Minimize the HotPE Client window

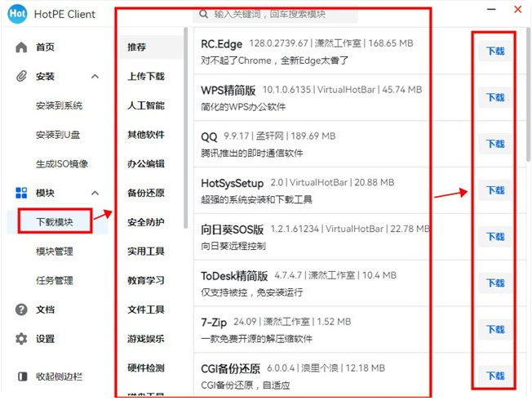(x=491, y=9)
